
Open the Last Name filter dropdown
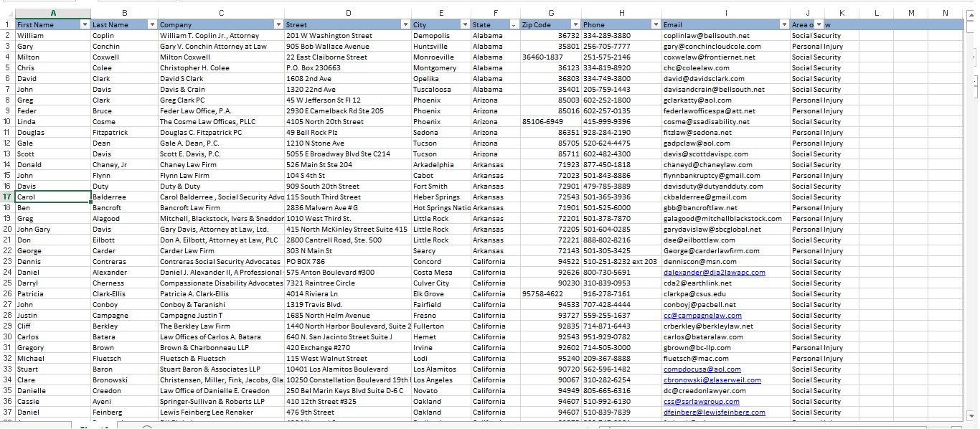(151, 25)
